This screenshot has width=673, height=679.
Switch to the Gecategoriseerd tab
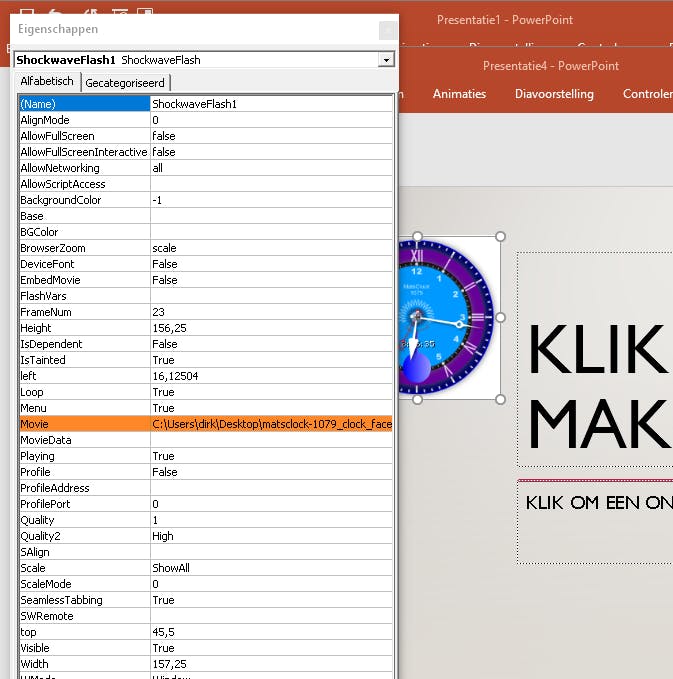point(125,83)
